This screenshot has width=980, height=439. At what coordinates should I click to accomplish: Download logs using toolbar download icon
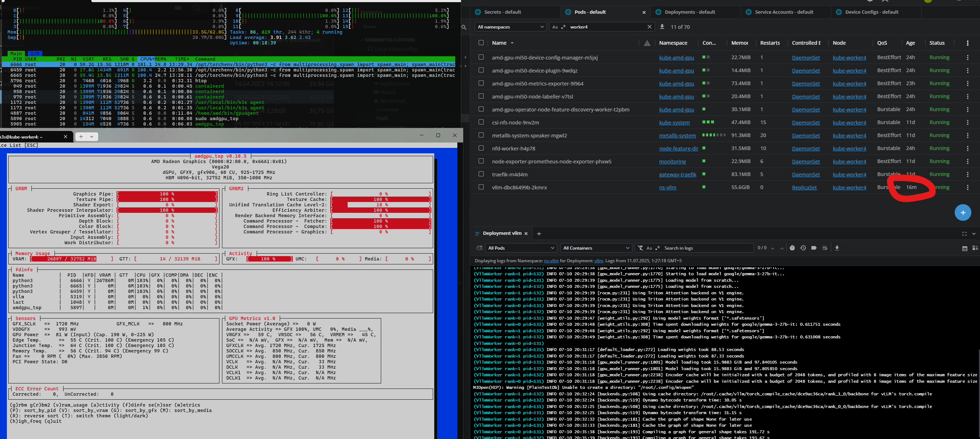coord(837,248)
